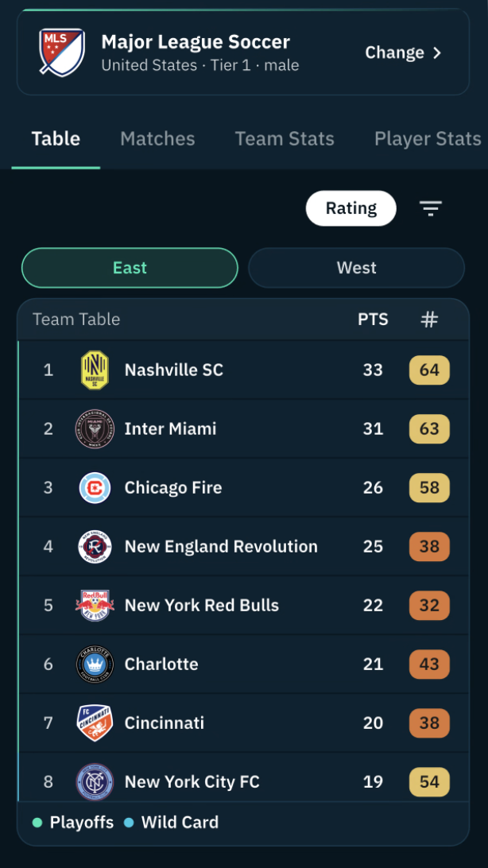Click the New York City FC crest
Screen dimensions: 488x868
click(95, 781)
